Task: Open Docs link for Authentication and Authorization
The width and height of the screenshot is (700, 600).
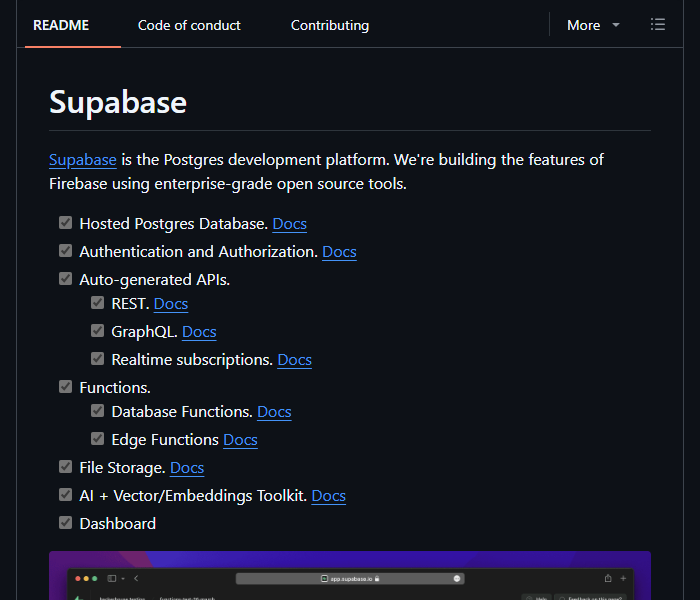Action: (x=339, y=252)
